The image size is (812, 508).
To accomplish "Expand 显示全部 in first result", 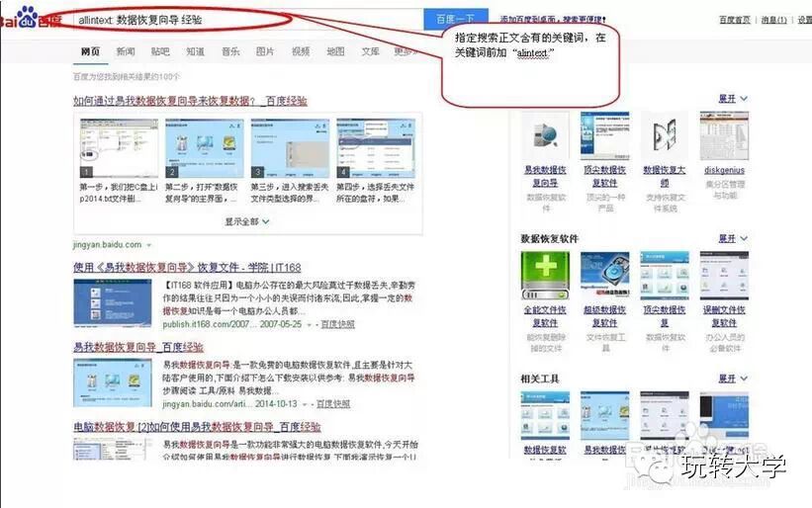I will coord(247,221).
